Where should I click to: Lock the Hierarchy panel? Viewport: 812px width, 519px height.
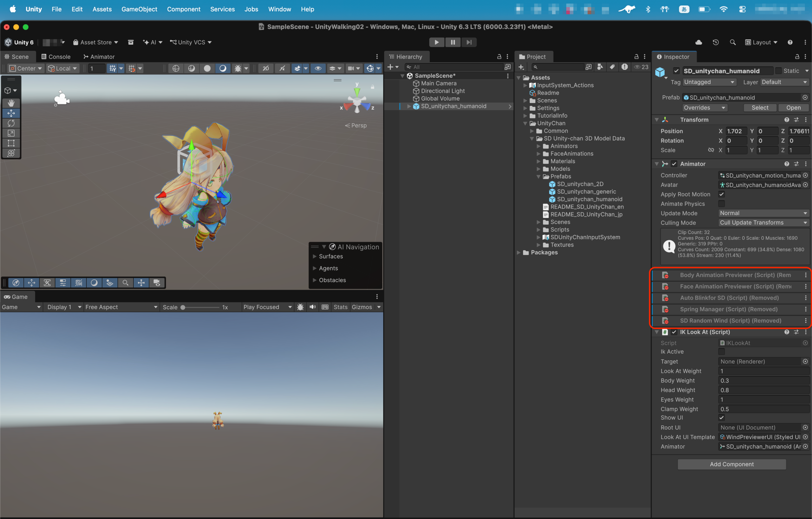click(499, 57)
